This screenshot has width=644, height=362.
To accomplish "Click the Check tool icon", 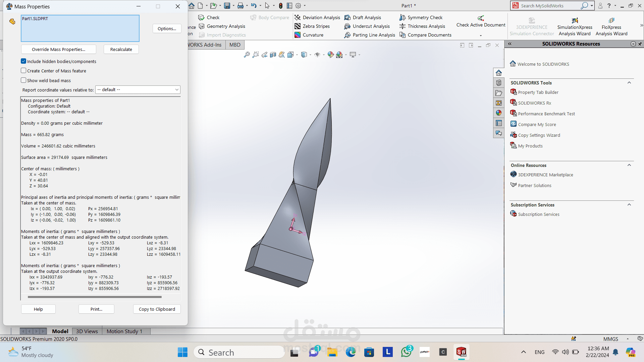I will tap(201, 17).
